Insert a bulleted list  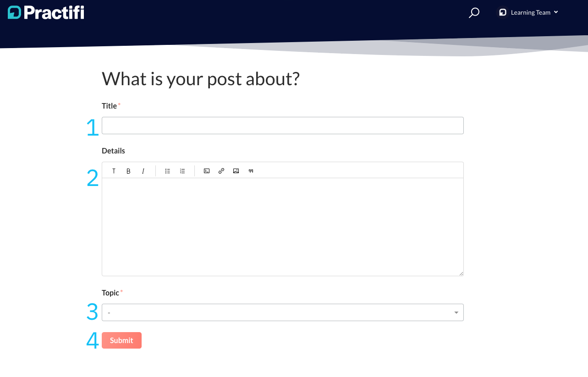click(x=168, y=171)
